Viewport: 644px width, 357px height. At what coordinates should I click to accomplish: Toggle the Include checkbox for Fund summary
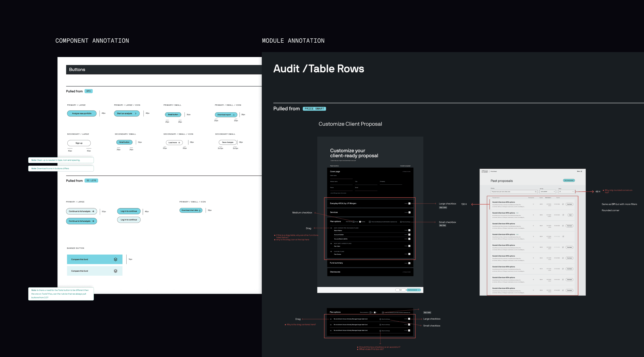[x=409, y=263]
